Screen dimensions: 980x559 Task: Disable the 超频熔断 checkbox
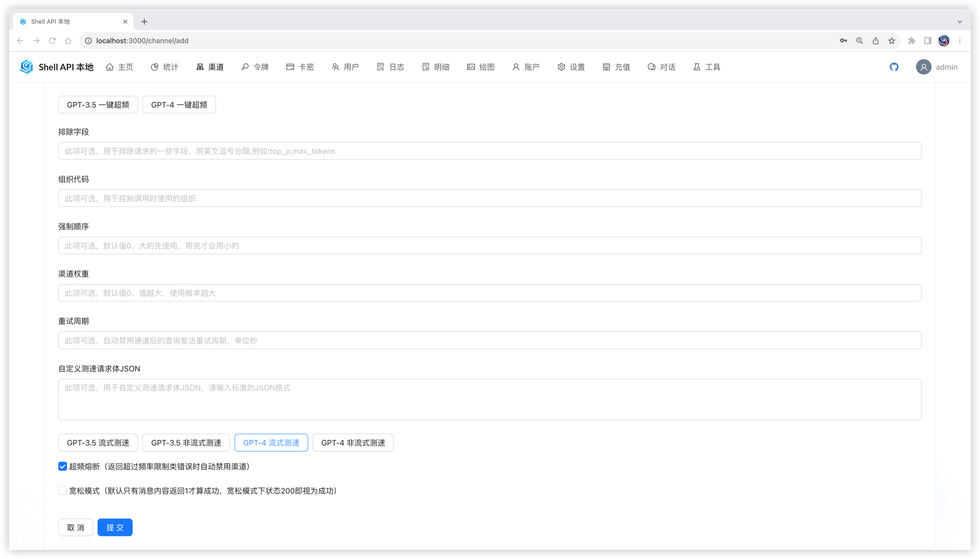pyautogui.click(x=63, y=466)
